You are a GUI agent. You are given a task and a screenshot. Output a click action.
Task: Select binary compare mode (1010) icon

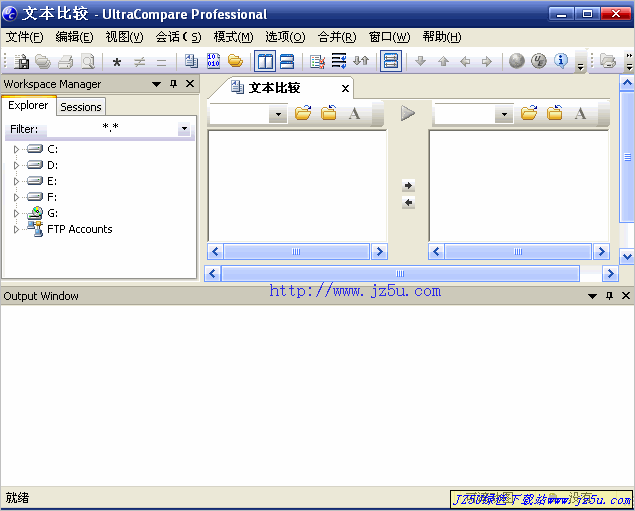[213, 61]
